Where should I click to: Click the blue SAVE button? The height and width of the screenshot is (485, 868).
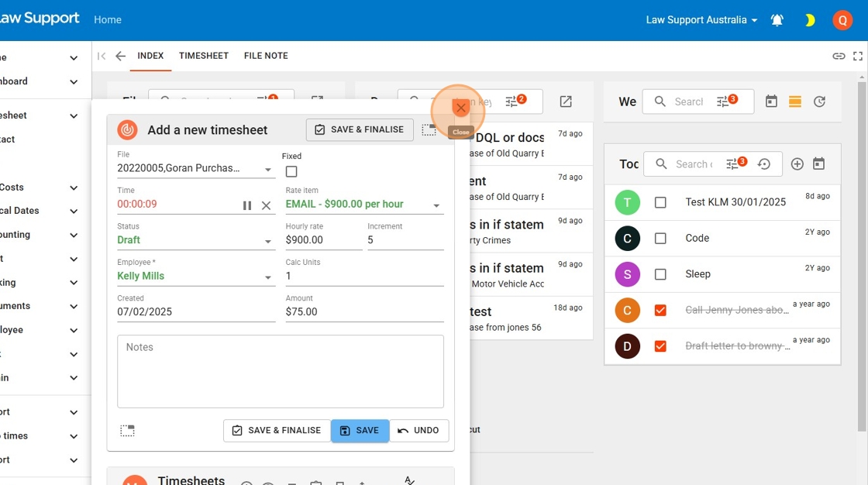tap(360, 431)
